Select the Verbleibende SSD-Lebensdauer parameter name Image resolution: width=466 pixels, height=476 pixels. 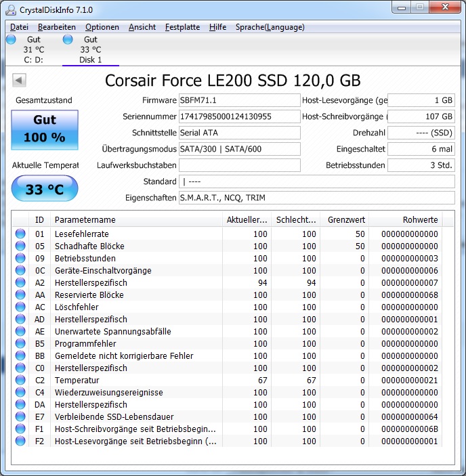(114, 416)
